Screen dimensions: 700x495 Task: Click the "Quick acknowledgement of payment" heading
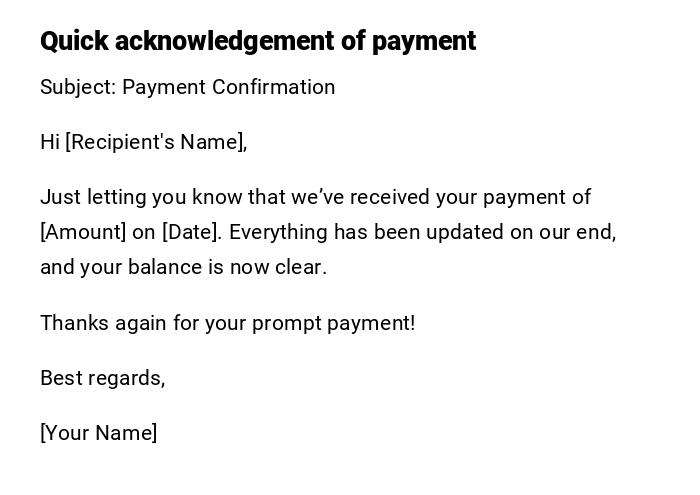click(x=257, y=41)
